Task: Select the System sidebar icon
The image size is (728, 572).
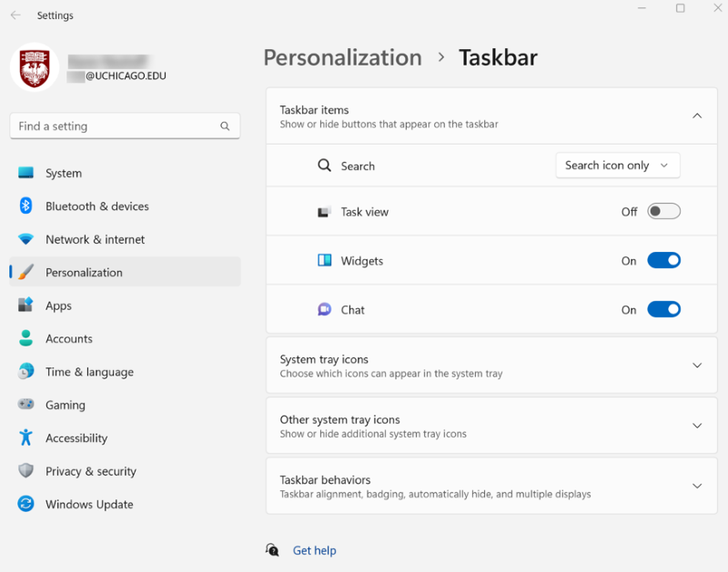Action: tap(25, 173)
